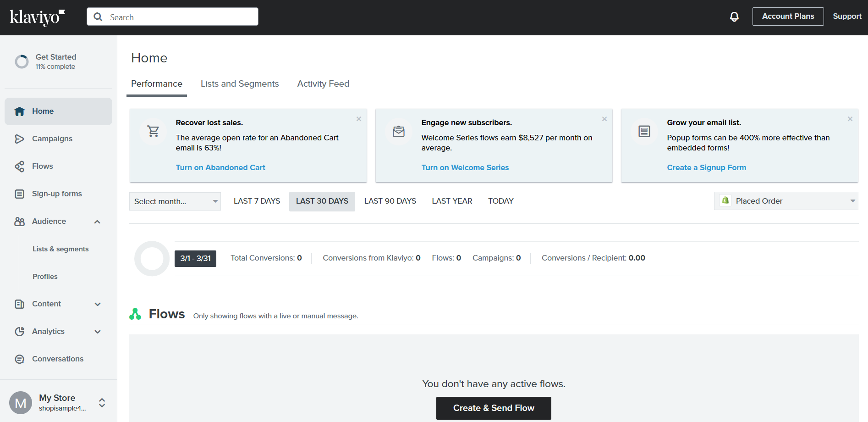Click Create a Signup Form link
868x422 pixels.
click(707, 168)
